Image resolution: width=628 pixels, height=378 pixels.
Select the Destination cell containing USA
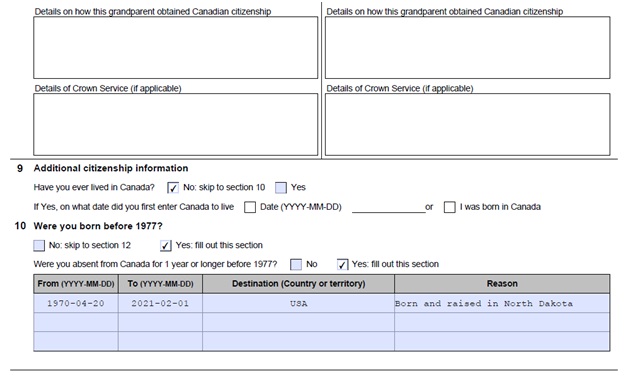(x=298, y=303)
